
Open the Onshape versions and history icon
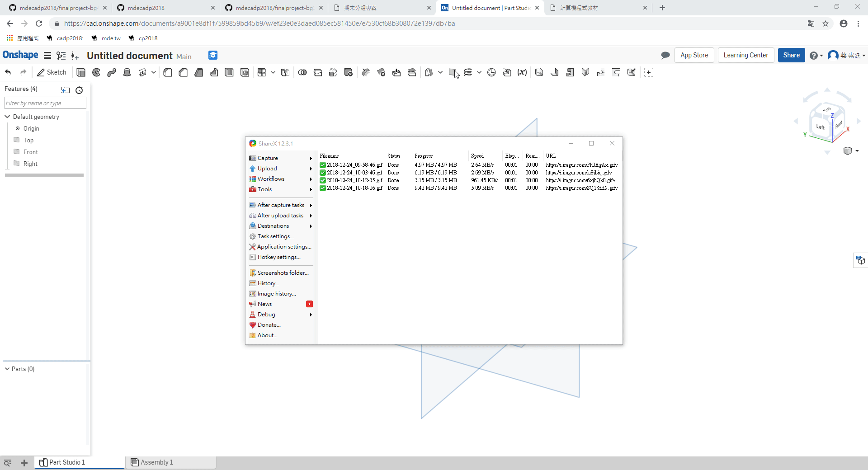tap(213, 55)
